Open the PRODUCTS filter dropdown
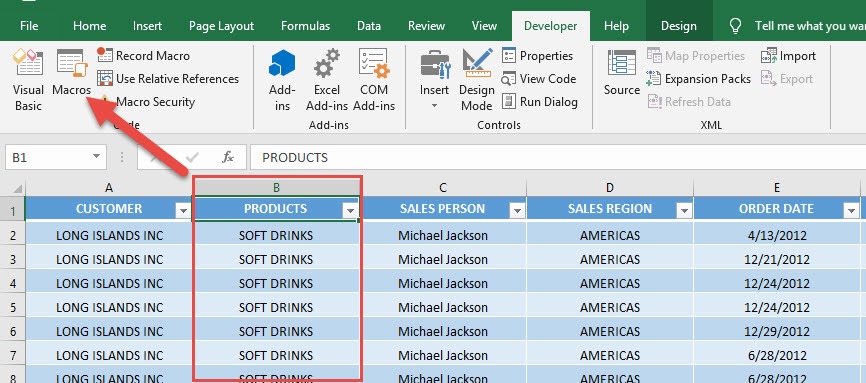Image resolution: width=866 pixels, height=383 pixels. [350, 210]
